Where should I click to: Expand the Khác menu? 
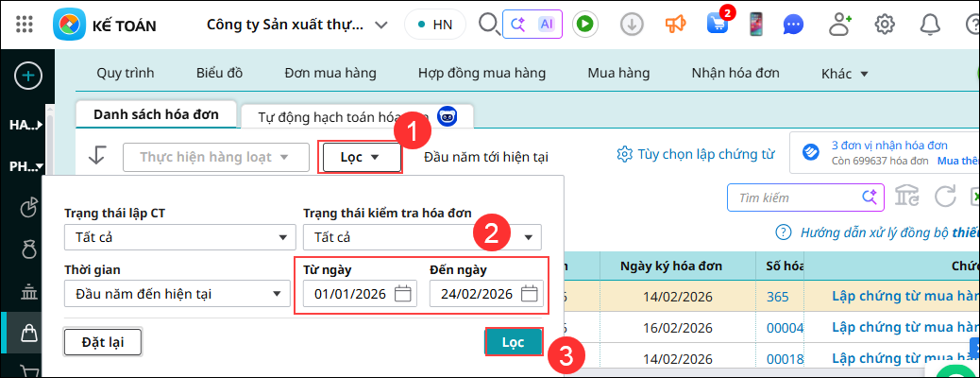[x=844, y=74]
